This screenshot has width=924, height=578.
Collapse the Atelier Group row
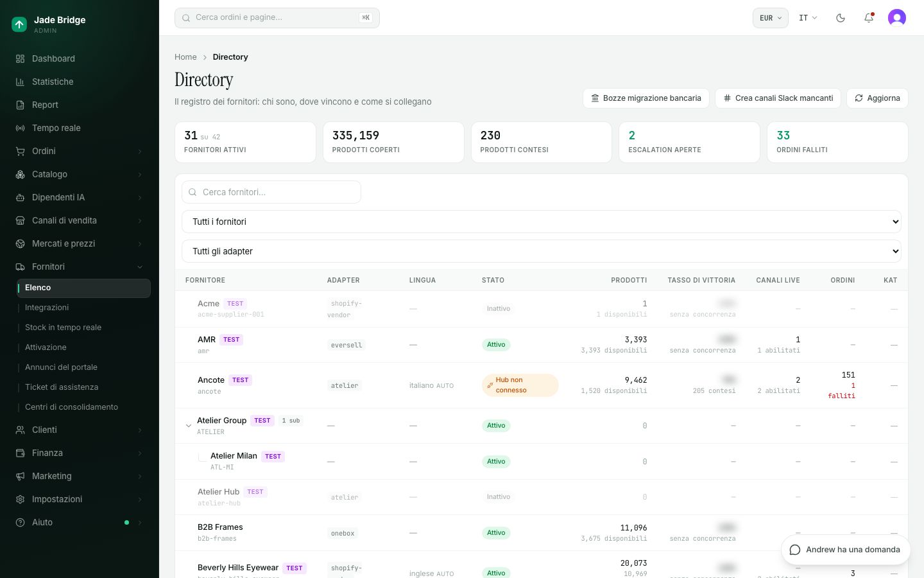point(189,426)
